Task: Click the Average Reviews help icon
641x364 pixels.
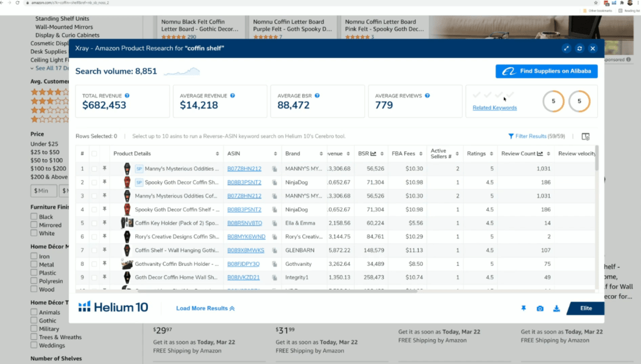Action: coord(427,96)
